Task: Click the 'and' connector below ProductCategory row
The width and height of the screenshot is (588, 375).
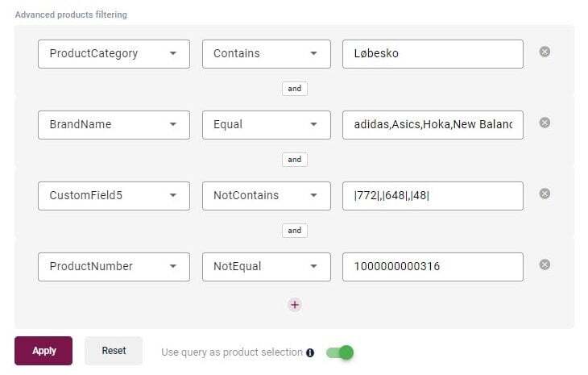Action: coord(295,89)
